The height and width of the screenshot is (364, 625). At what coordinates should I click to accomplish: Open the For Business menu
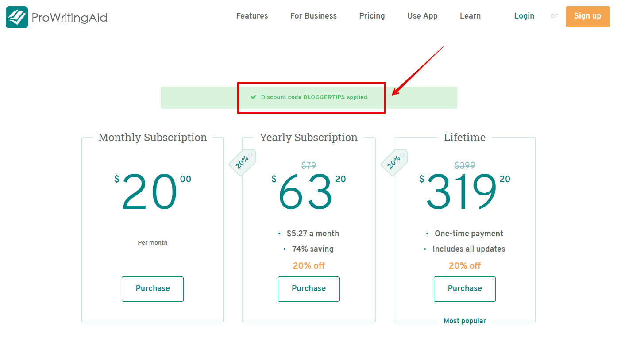[313, 16]
